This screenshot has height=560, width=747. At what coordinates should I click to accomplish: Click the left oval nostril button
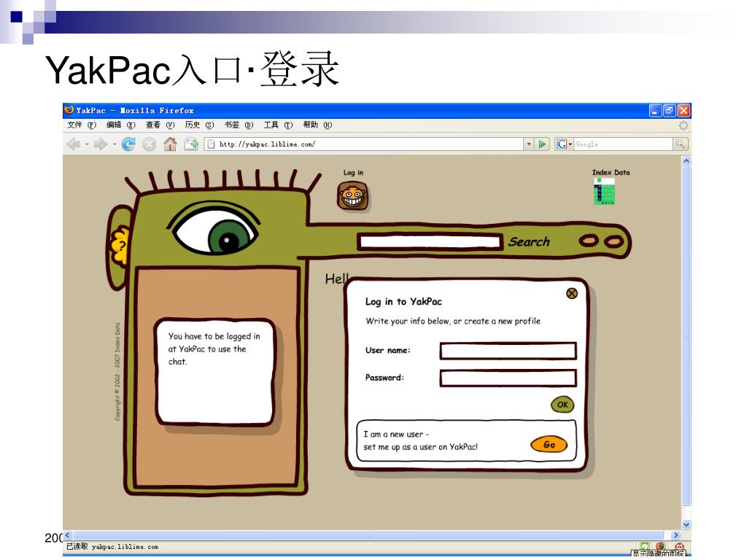[x=589, y=241]
